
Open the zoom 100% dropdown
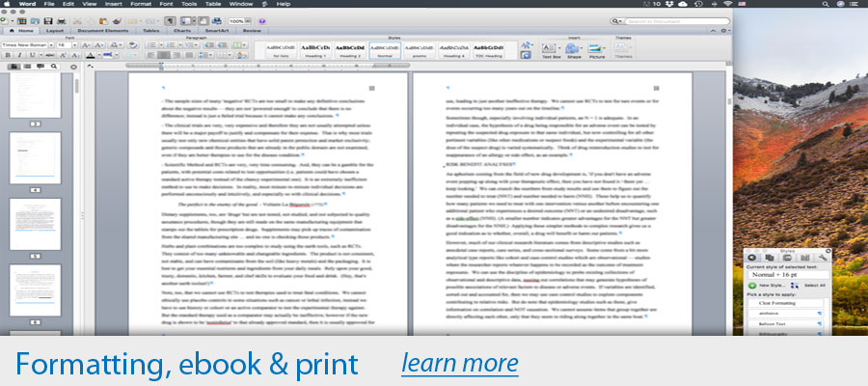pos(248,21)
